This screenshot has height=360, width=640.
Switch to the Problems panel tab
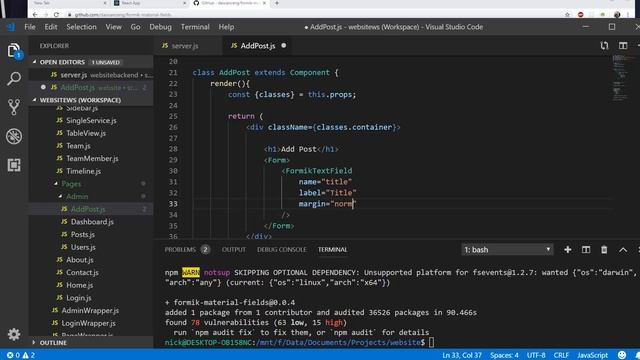[187, 249]
